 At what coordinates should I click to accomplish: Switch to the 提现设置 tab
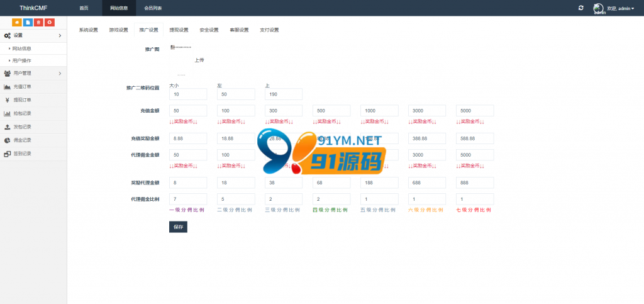coord(179,30)
